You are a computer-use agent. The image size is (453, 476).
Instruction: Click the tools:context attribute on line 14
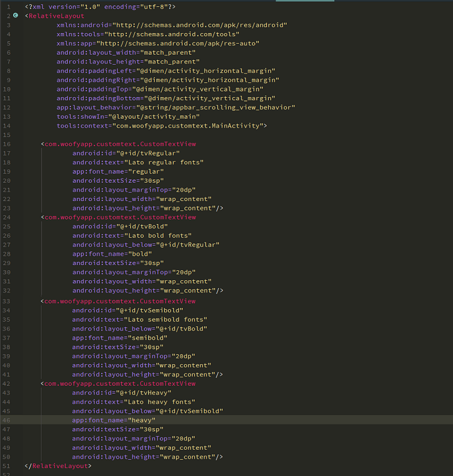click(162, 126)
